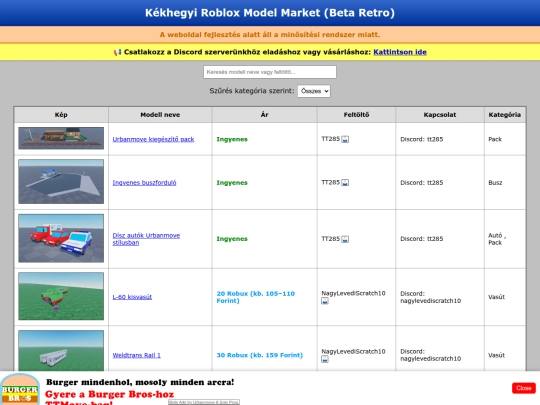
Task: Click the Kategória column header
Action: [x=505, y=115]
